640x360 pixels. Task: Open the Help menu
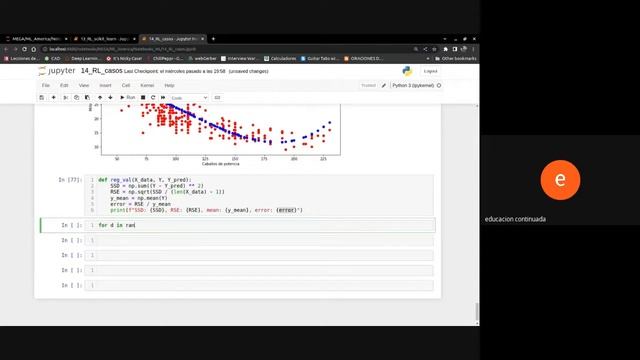[169, 85]
